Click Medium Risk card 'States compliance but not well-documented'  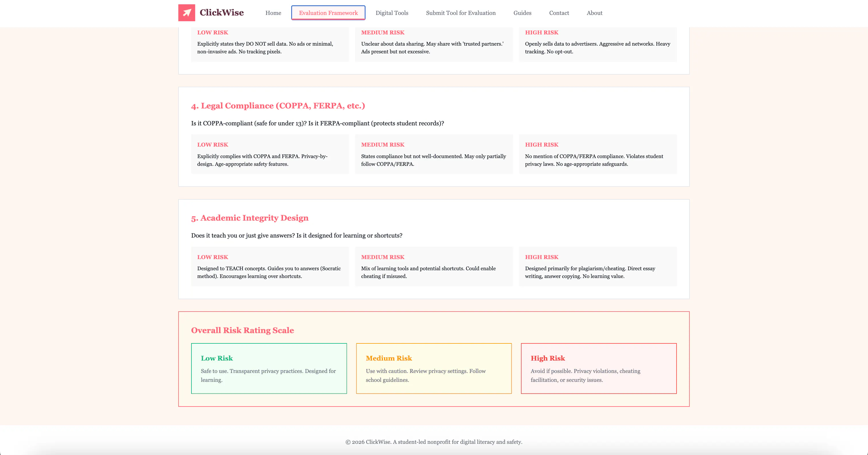click(434, 154)
